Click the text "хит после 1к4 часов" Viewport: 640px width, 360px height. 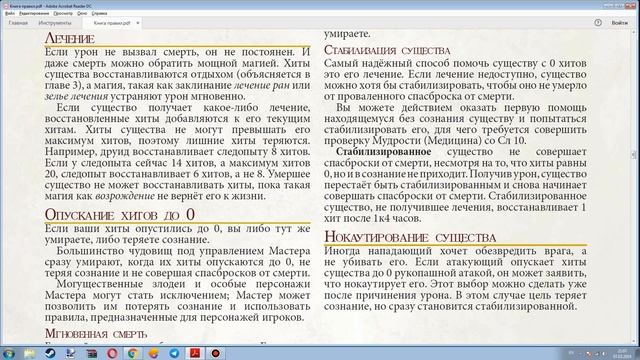click(373, 218)
